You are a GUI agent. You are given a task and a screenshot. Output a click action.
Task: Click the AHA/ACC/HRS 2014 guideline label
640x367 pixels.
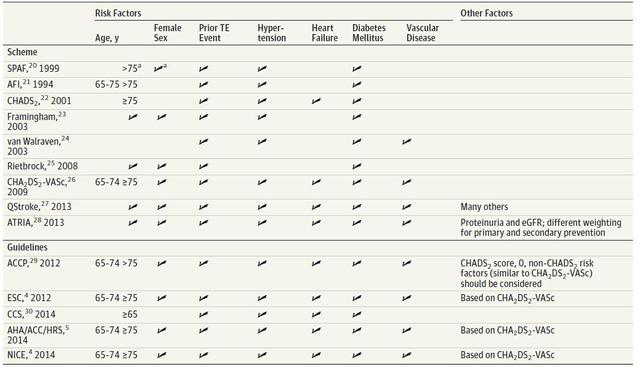[38, 335]
